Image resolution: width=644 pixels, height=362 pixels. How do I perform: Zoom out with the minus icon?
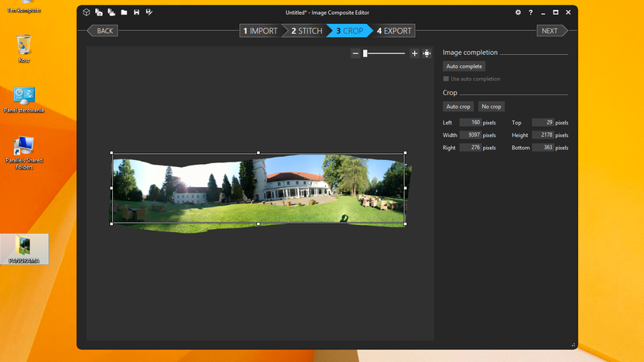tap(356, 53)
